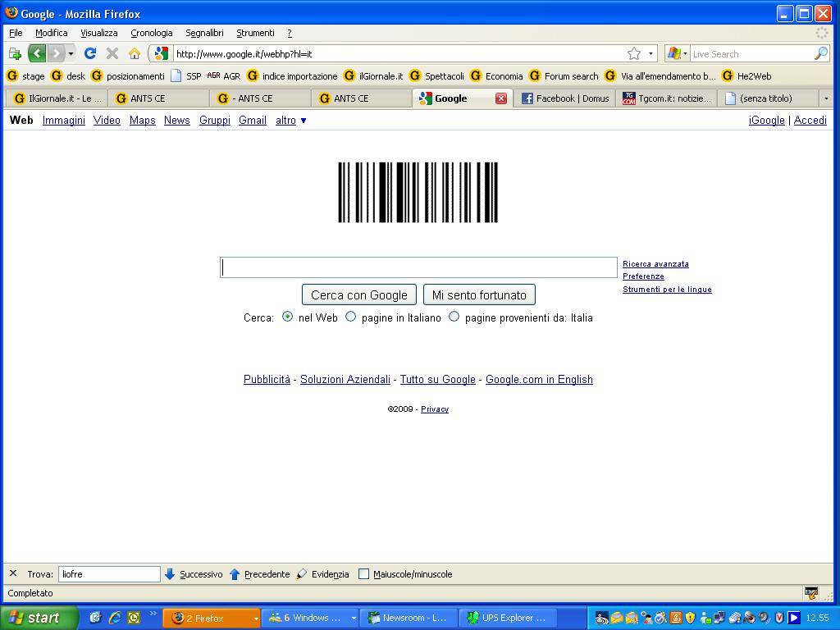This screenshot has height=630, width=840.
Task: Click 'Accedi' sign-in link
Action: (810, 121)
